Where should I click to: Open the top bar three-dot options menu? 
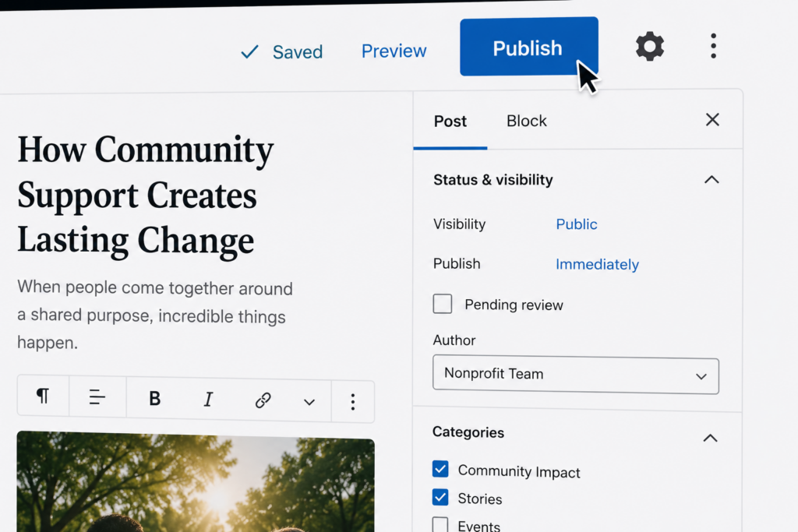tap(714, 46)
